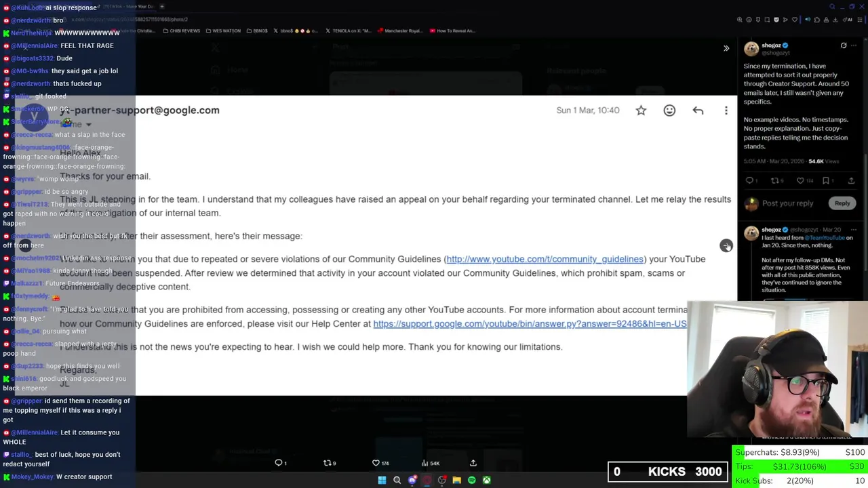Open the browser easy setup menu icon

[x=860, y=20]
